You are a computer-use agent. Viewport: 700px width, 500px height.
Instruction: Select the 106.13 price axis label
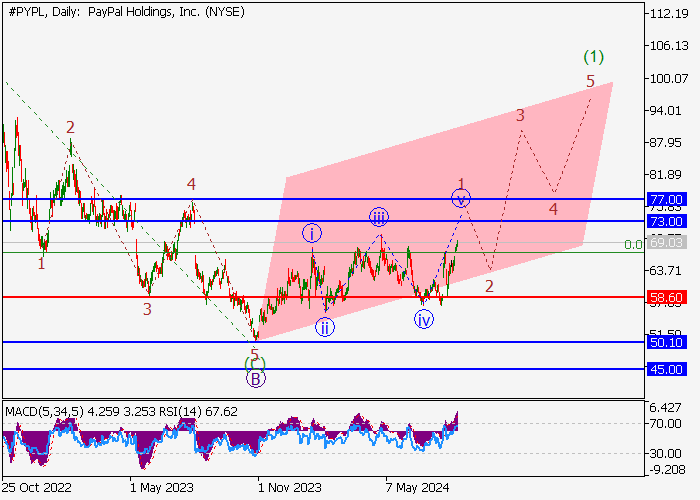pos(669,46)
